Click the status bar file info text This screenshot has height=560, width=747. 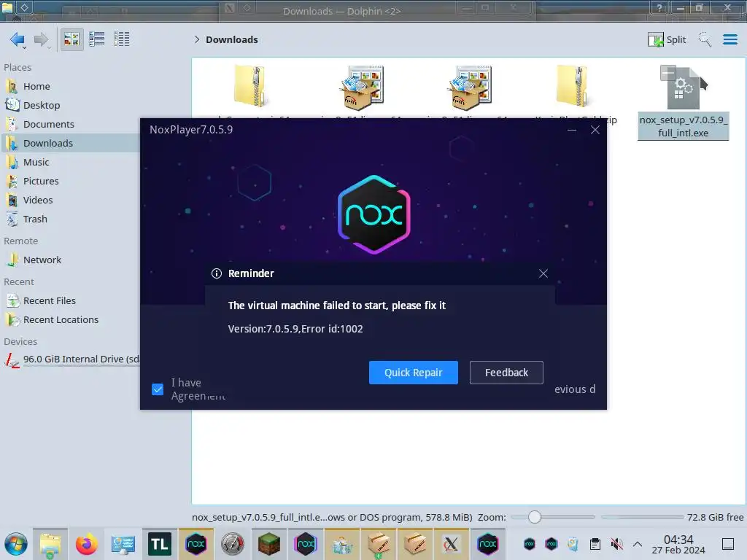(332, 517)
